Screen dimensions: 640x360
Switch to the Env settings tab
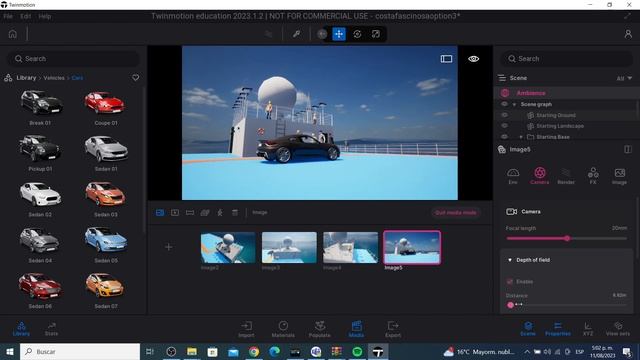click(513, 176)
